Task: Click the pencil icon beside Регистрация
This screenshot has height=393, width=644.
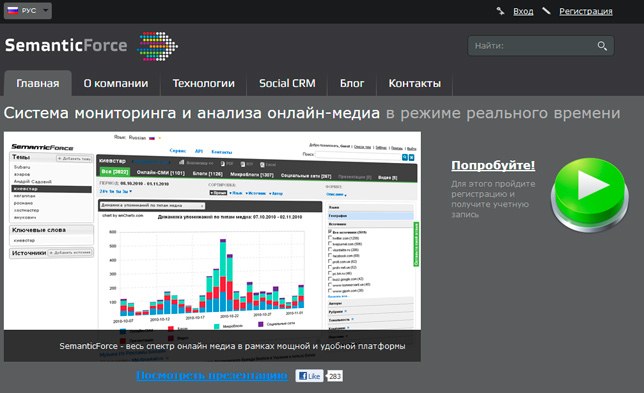Action: [x=546, y=11]
